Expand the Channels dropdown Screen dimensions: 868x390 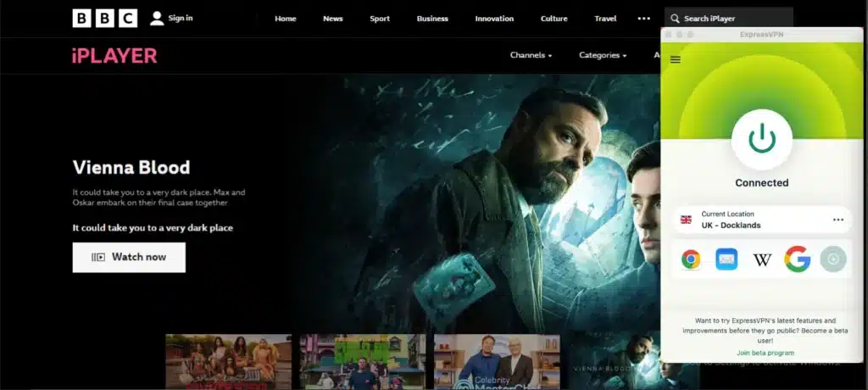pyautogui.click(x=531, y=56)
